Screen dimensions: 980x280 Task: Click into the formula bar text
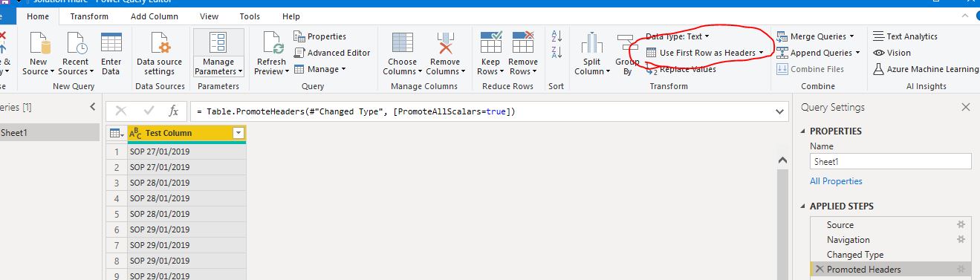[481, 111]
